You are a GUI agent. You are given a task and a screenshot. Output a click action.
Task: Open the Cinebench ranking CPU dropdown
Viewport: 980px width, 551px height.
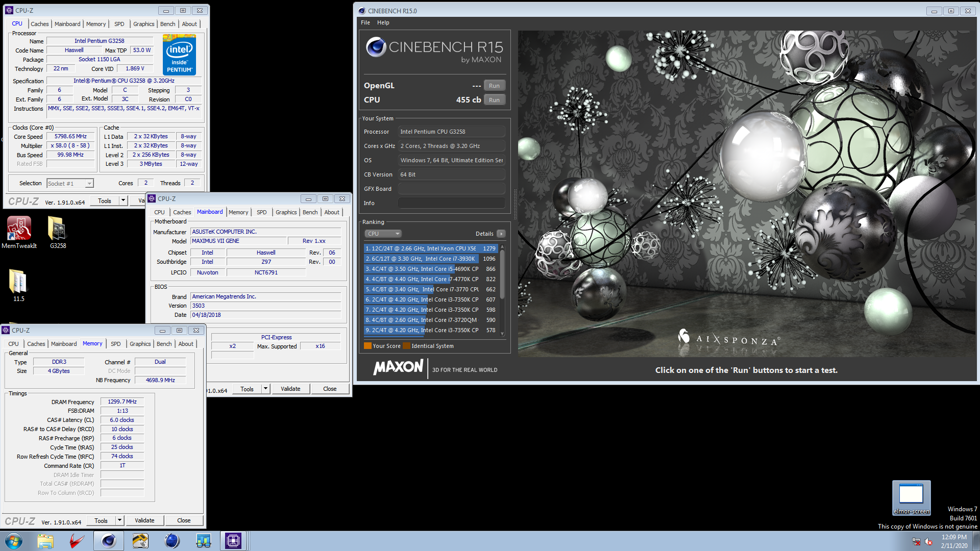tap(383, 234)
